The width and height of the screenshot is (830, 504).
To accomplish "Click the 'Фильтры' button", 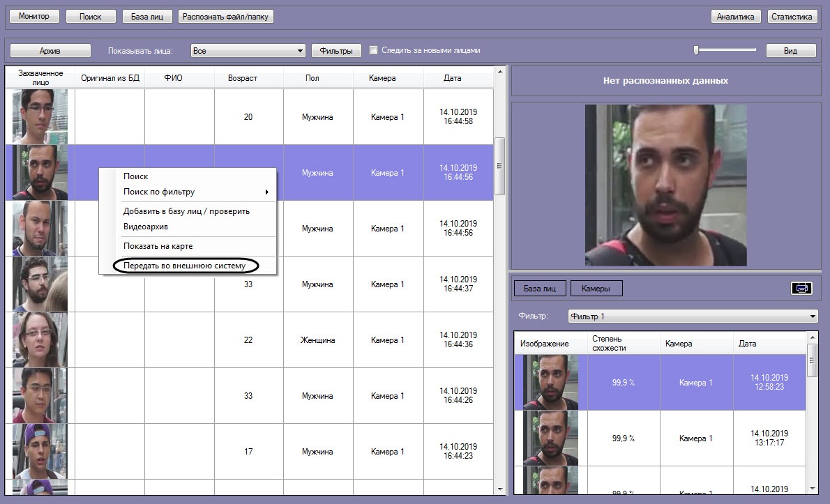I will (x=336, y=51).
